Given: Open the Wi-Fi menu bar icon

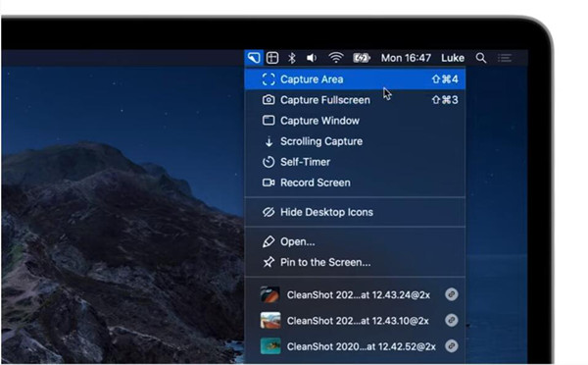Looking at the screenshot, I should [x=335, y=58].
